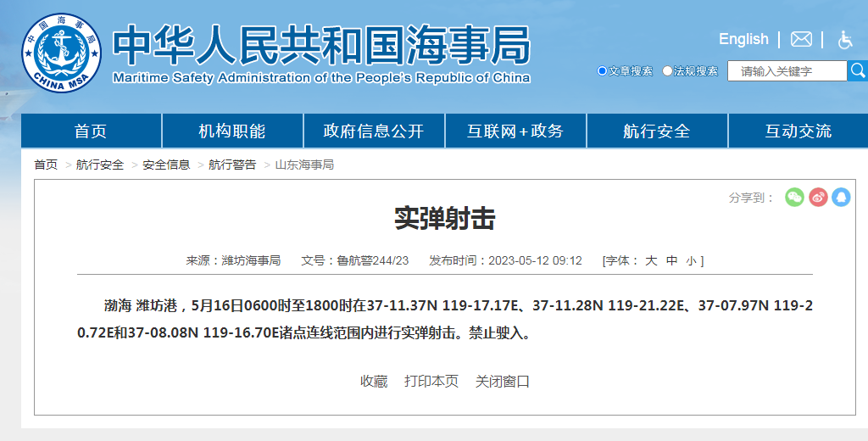Share the article to Weibo
Image resolution: width=868 pixels, height=441 pixels.
tap(818, 198)
